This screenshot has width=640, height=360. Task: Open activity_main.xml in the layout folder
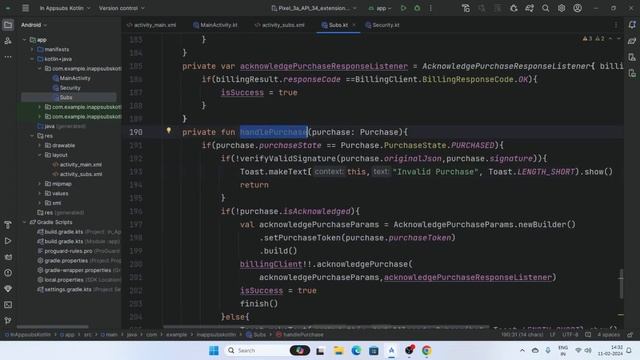77,164
